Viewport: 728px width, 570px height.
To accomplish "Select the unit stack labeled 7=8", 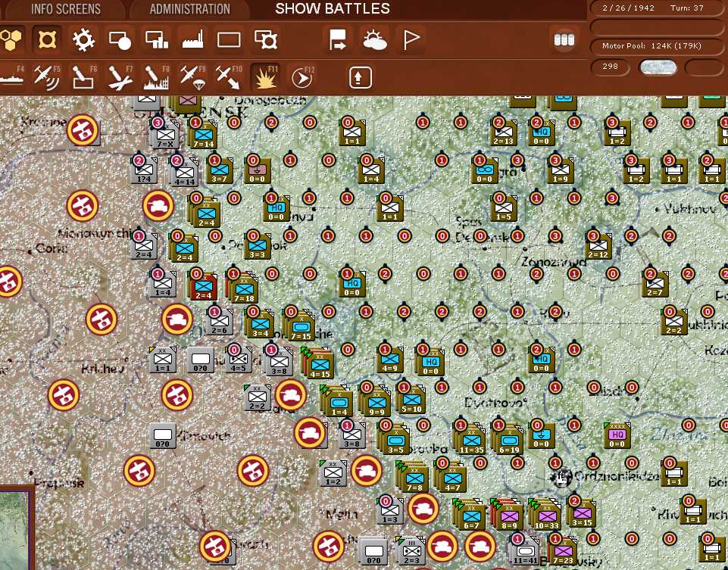I will pos(413,477).
